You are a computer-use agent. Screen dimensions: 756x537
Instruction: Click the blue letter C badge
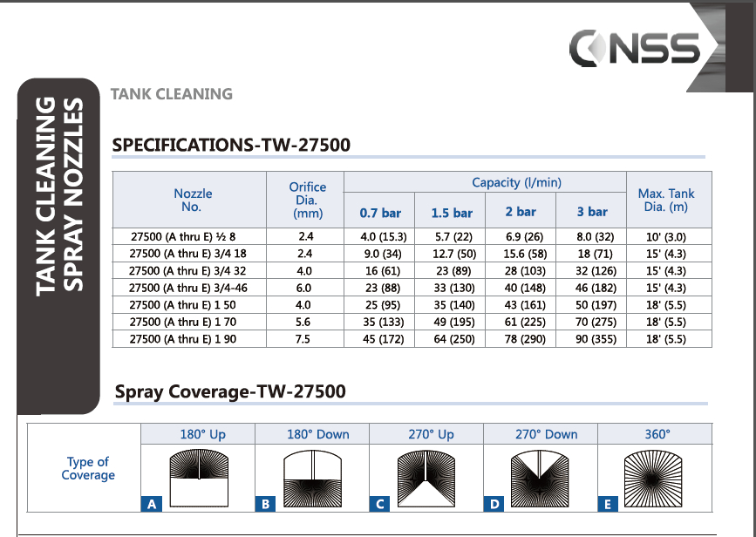pos(379,504)
